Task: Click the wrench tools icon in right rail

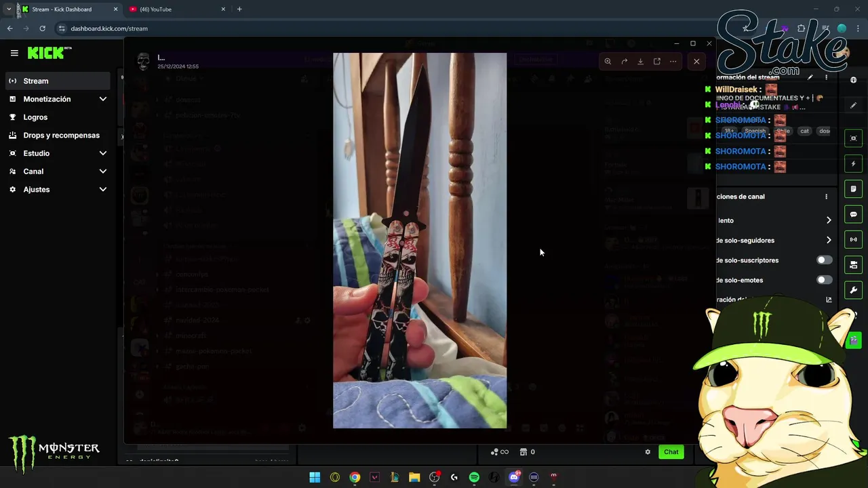Action: [854, 290]
